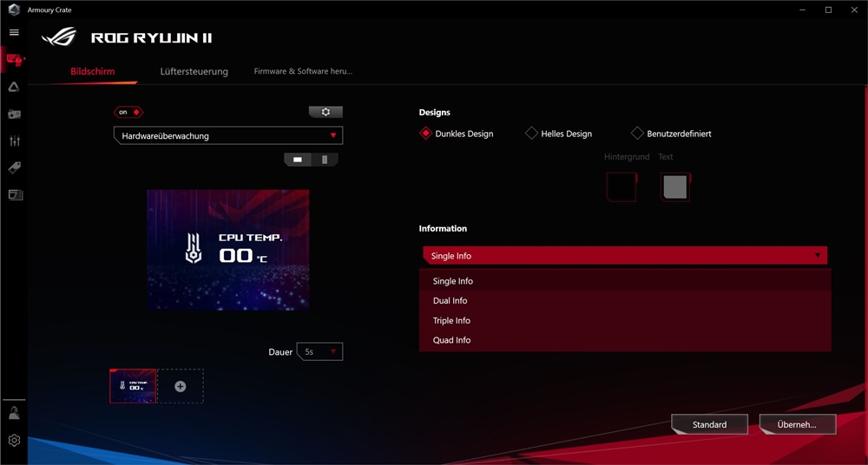Select the Device icon in sidebar
Viewport: 868px width, 465px height.
15,60
